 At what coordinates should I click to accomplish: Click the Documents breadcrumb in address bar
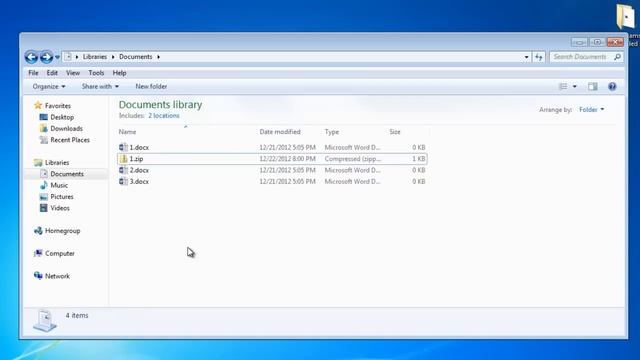tap(136, 57)
